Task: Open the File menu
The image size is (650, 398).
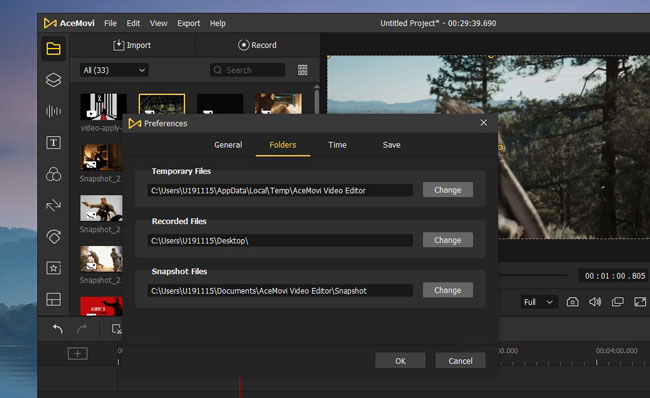Action: [110, 23]
